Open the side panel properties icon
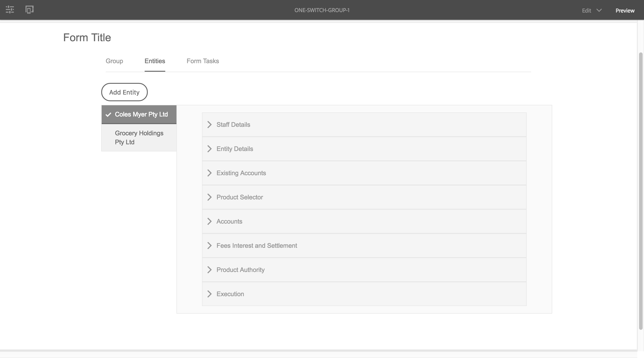Screen dimensions: 644x358 10,10
